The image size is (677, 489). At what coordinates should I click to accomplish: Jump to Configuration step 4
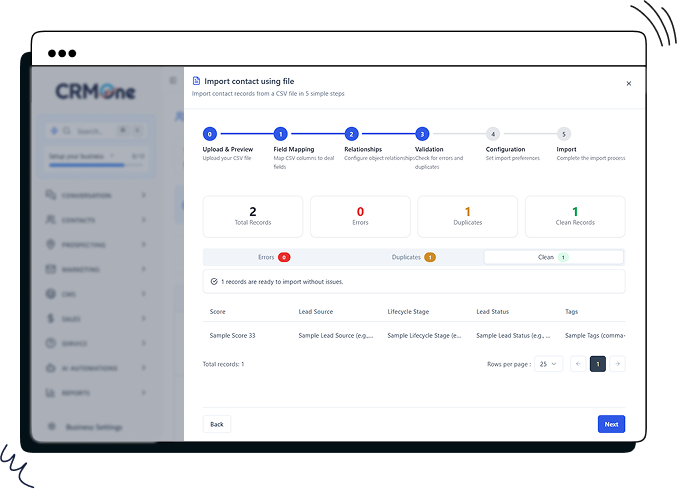(x=492, y=134)
